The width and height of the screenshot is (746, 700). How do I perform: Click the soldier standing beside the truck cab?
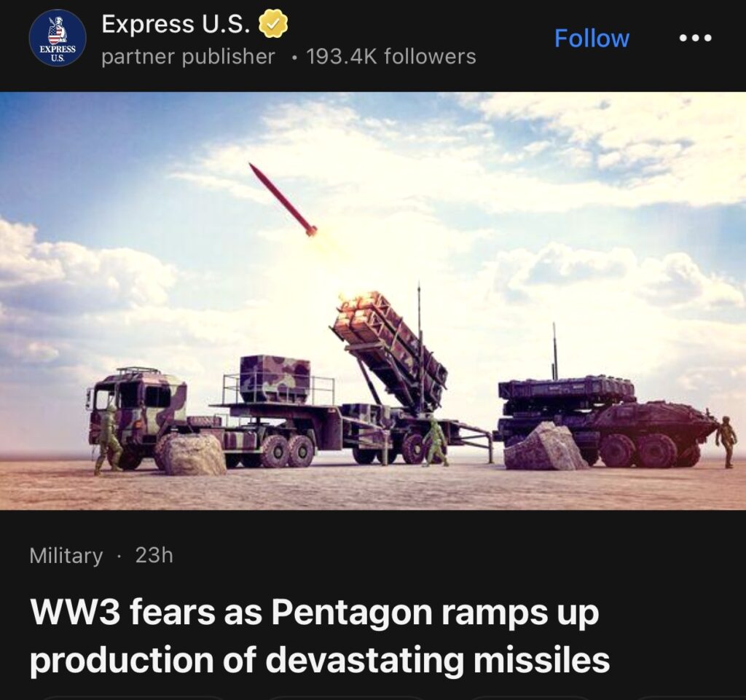point(108,439)
